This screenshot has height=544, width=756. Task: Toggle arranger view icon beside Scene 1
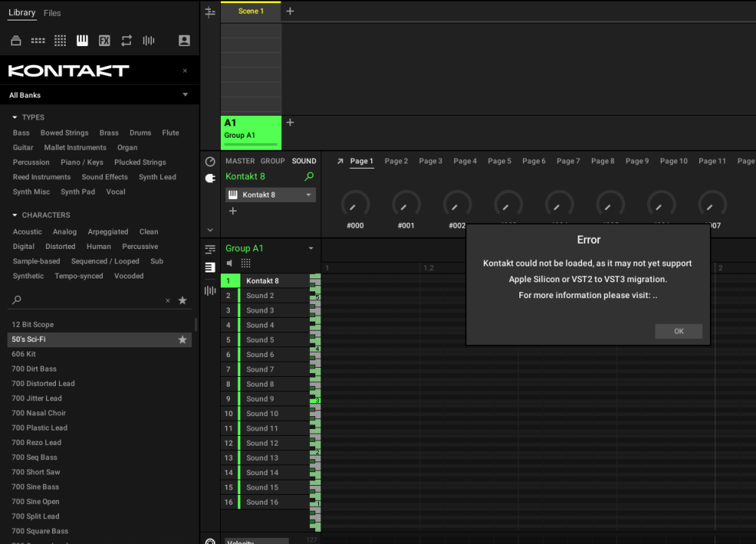pos(210,12)
